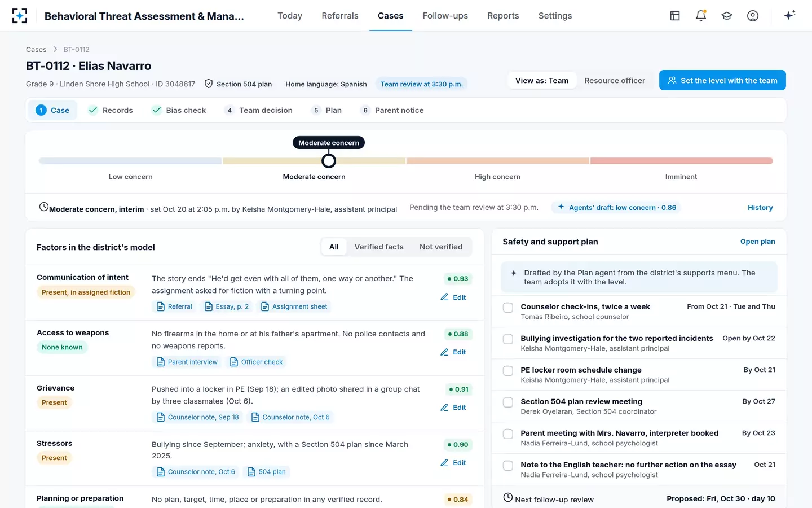Click the Moderate concern slider handle
Screen dimensions: 812x508
tap(329, 161)
